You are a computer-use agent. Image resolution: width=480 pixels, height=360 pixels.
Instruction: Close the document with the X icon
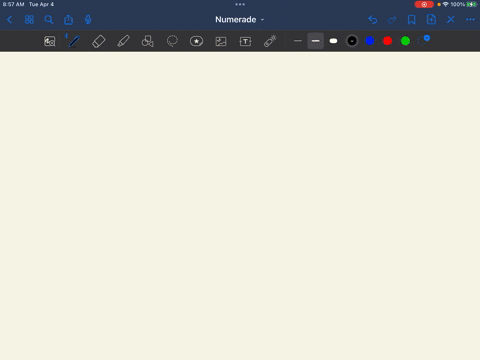point(451,20)
